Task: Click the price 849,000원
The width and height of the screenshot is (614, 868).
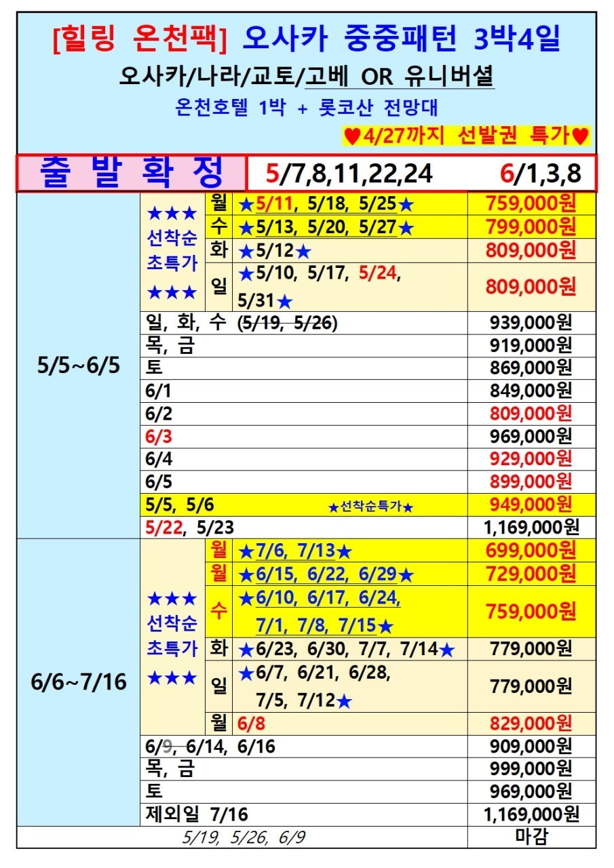Action: click(531, 391)
